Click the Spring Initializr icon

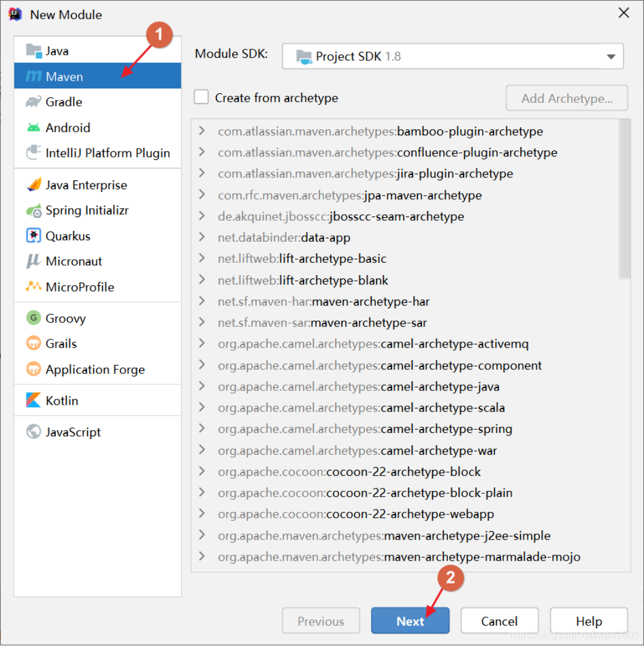(34, 211)
